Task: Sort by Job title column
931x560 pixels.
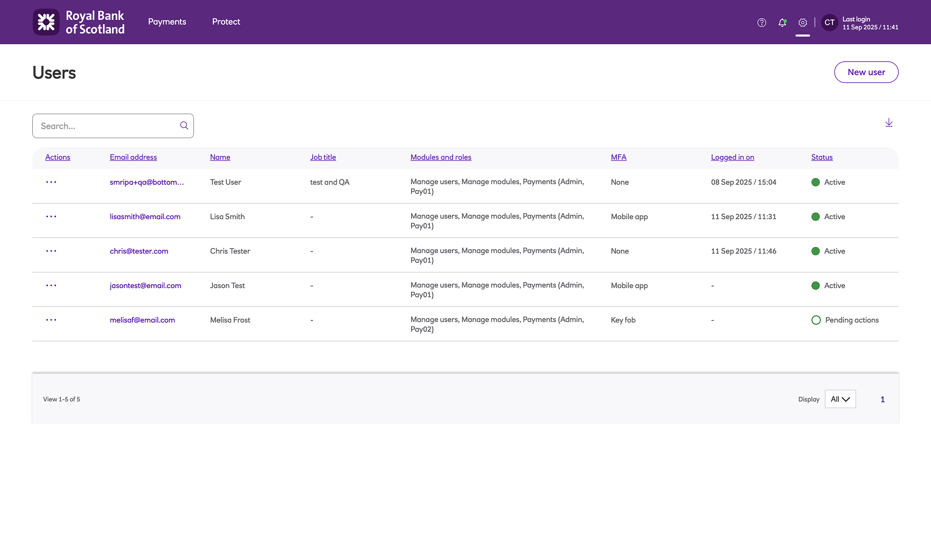Action: coord(323,157)
